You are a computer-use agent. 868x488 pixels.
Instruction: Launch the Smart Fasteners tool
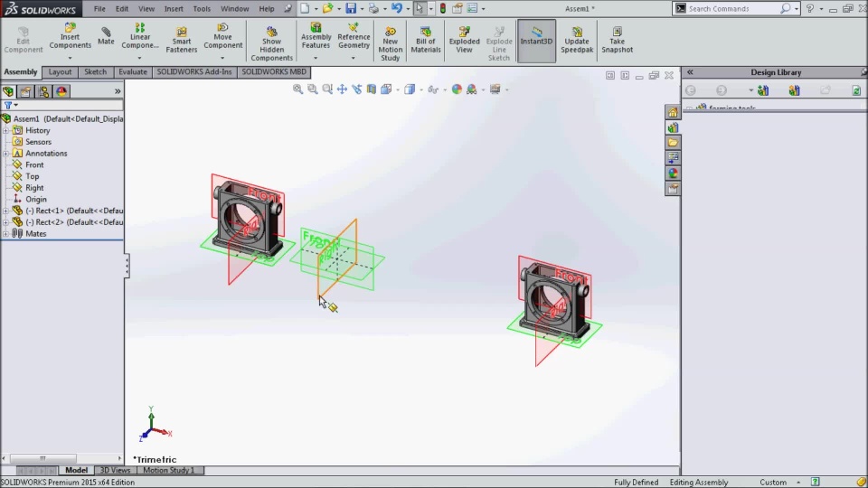click(x=182, y=40)
